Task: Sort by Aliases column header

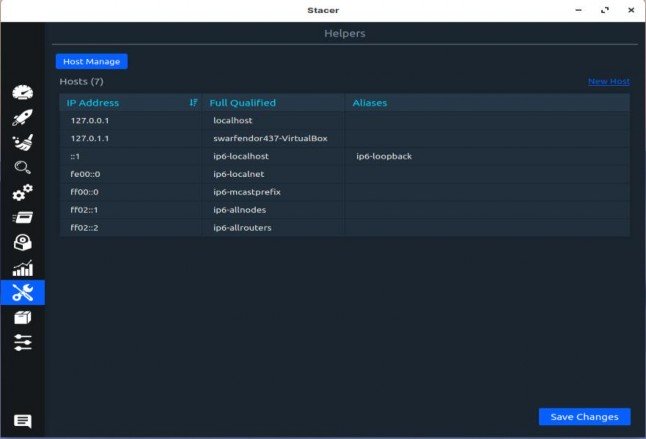Action: point(487,103)
